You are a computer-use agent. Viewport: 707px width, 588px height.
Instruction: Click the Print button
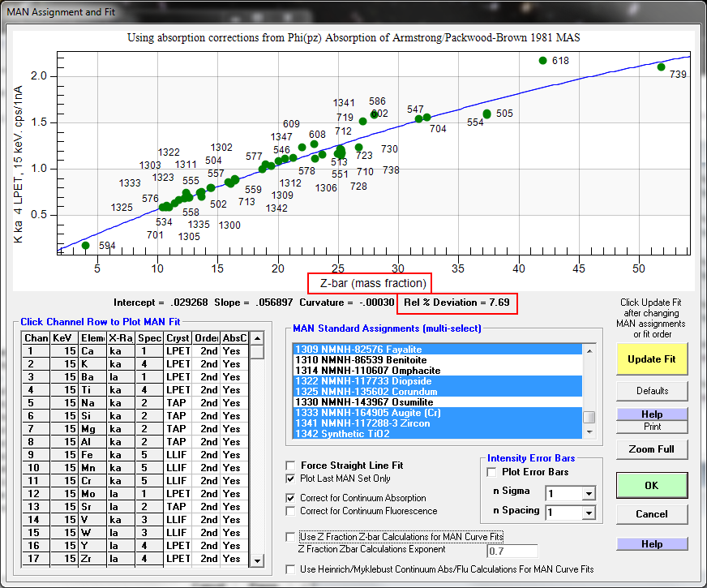tap(652, 427)
